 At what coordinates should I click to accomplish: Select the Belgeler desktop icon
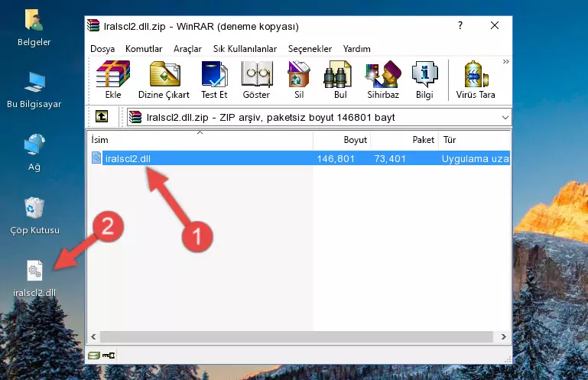(x=34, y=28)
